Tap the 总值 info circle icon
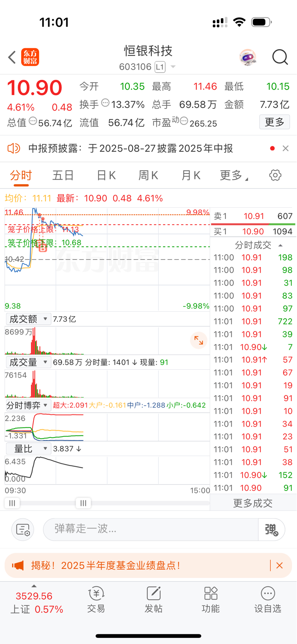 pyautogui.click(x=33, y=121)
